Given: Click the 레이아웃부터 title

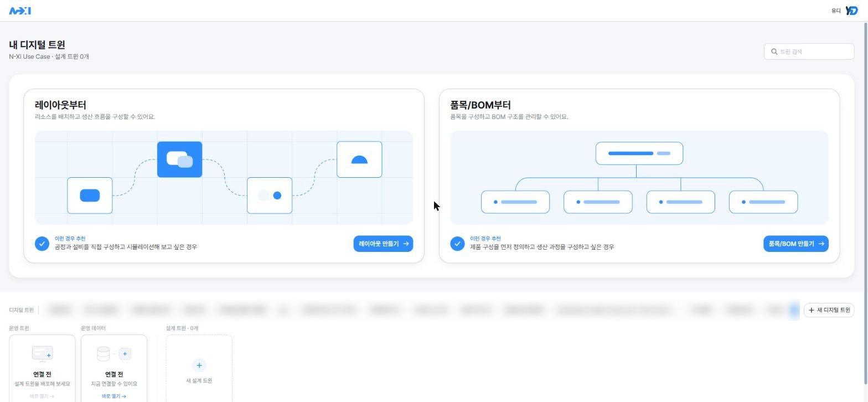Looking at the screenshot, I should (60, 105).
